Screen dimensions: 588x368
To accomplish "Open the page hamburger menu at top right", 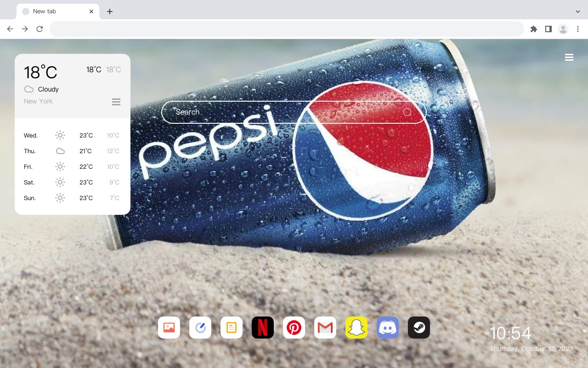I will coord(569,57).
